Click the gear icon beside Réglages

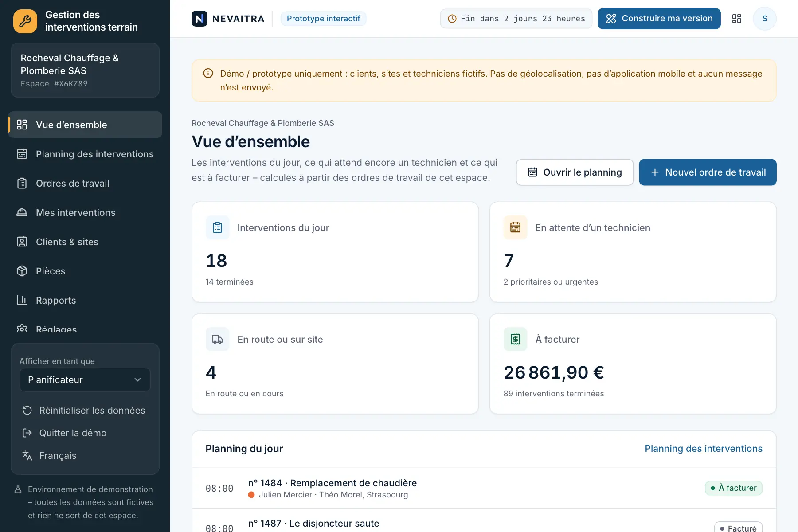point(22,329)
